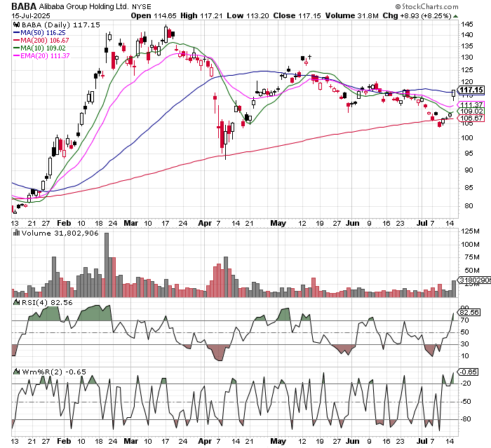Click the red line swatch for MA(200)
491x448 pixels.
(x=16, y=41)
